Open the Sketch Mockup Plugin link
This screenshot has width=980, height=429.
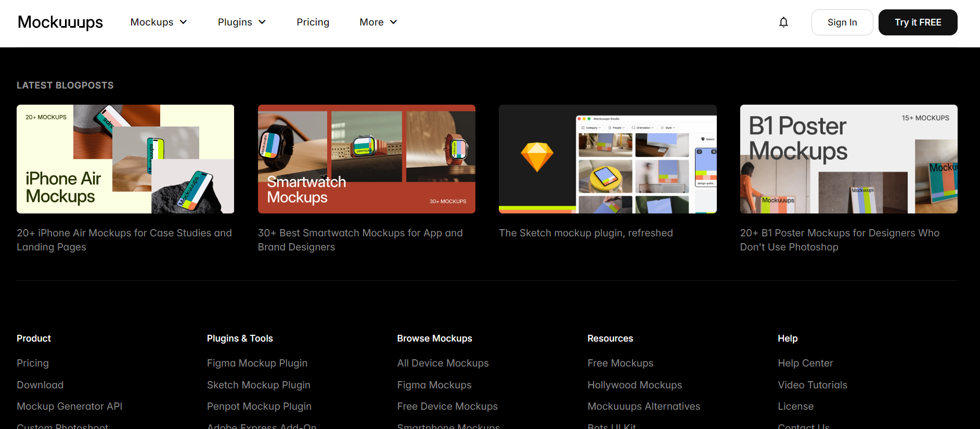259,385
